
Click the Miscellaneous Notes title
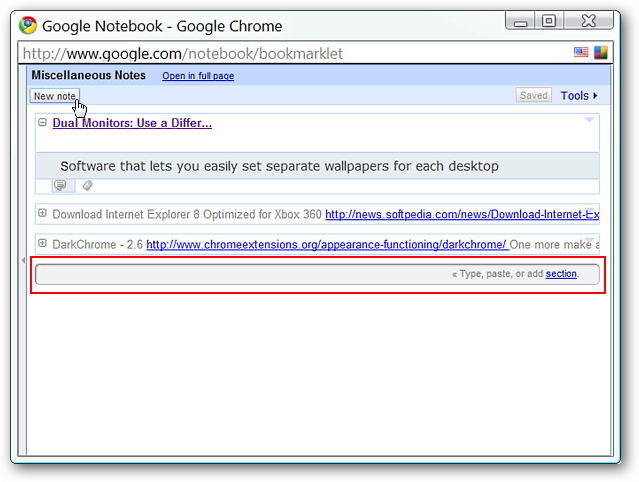pos(88,75)
